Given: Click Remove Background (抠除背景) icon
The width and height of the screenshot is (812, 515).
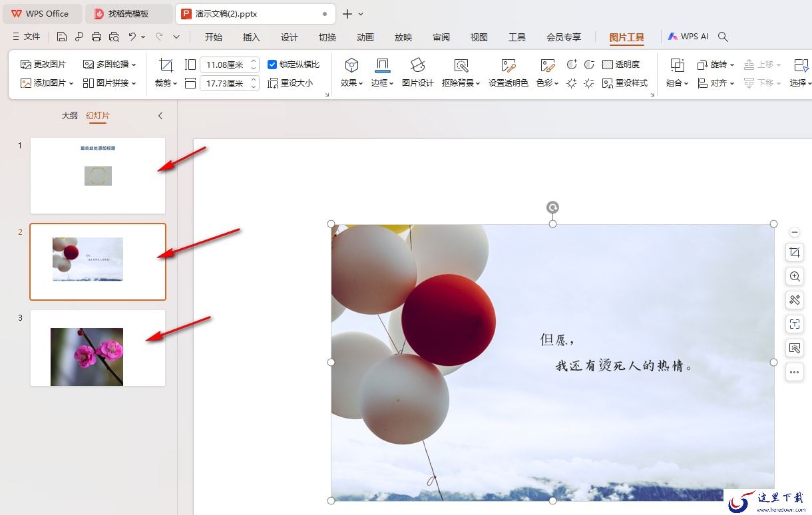Looking at the screenshot, I should [461, 65].
